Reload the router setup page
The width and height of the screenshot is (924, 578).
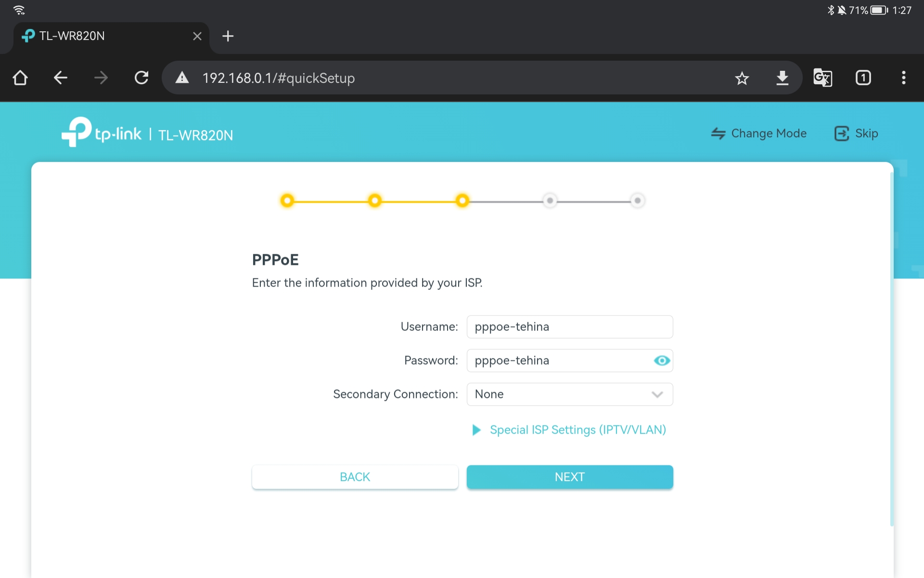click(141, 78)
